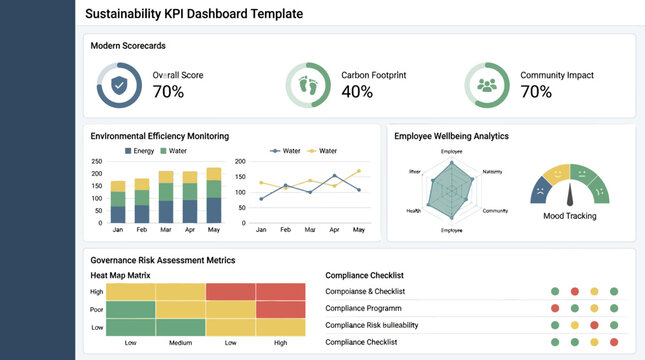Click the sad face on Mood Tracking gauge
This screenshot has width=645, height=360.
(540, 191)
